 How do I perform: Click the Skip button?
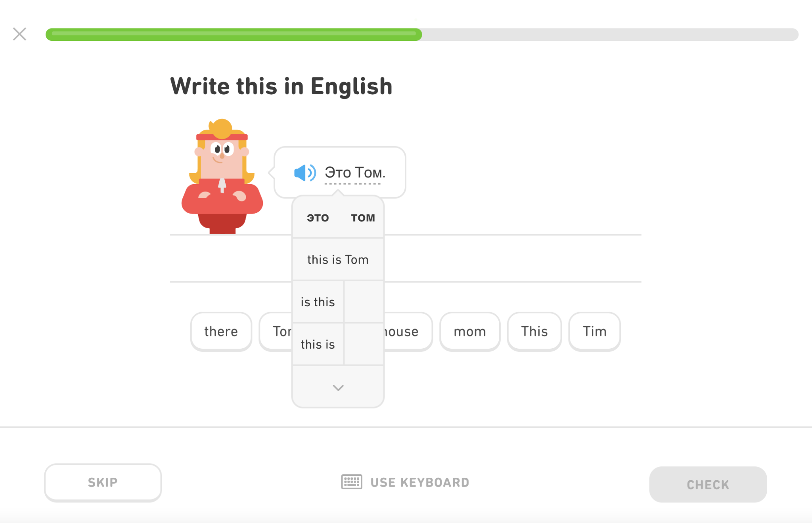[103, 482]
